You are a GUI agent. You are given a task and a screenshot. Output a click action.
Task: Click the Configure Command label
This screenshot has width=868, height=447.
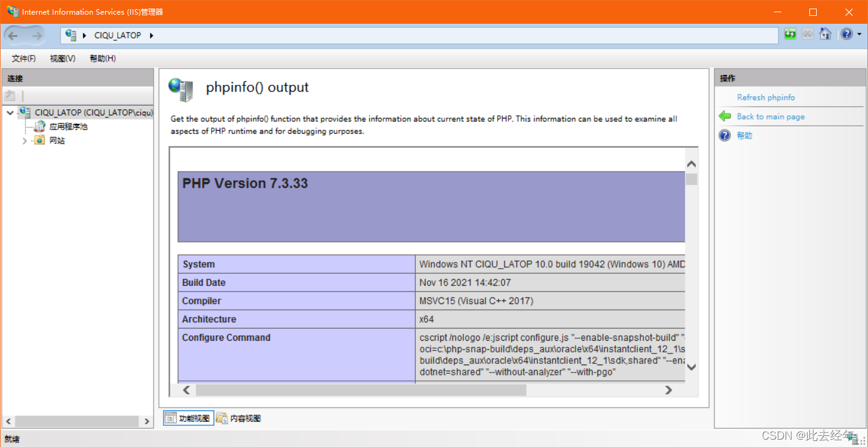tap(226, 338)
